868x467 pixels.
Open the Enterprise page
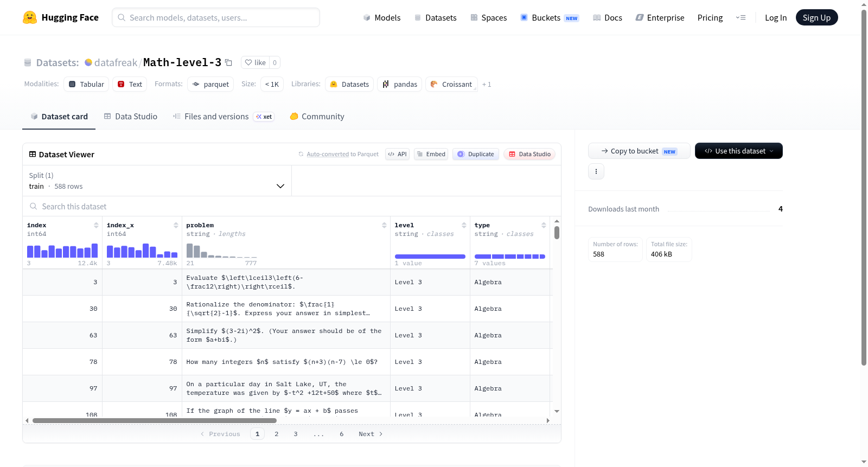click(660, 17)
